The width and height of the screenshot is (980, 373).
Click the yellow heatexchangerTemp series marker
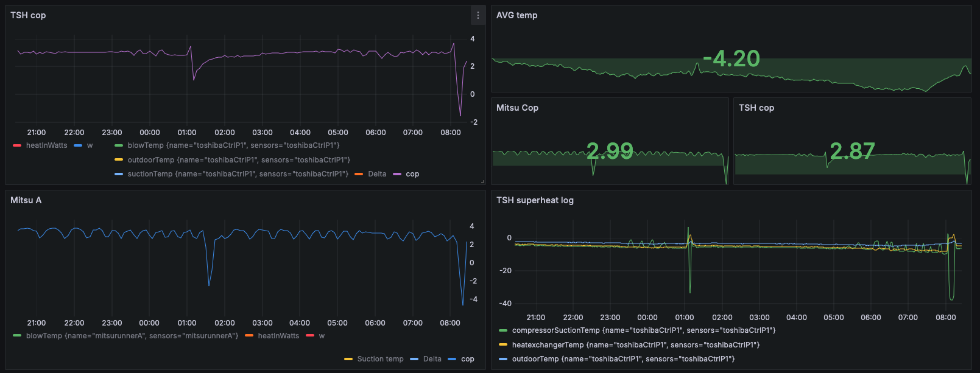tap(503, 345)
